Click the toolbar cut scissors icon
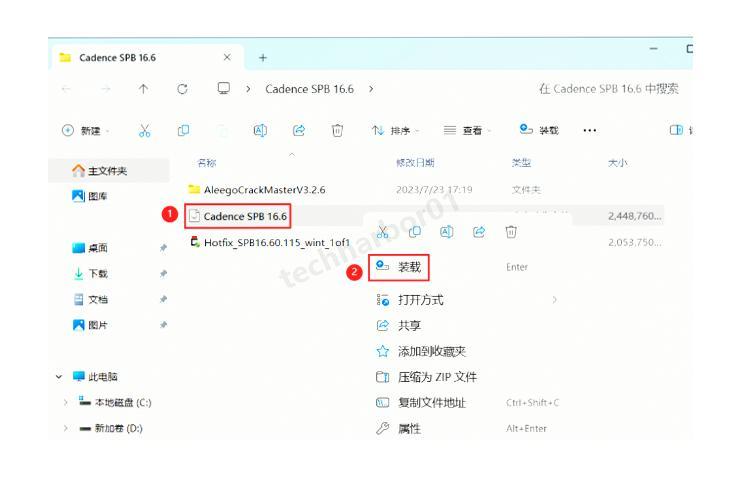This screenshot has height=477, width=741. (x=145, y=130)
